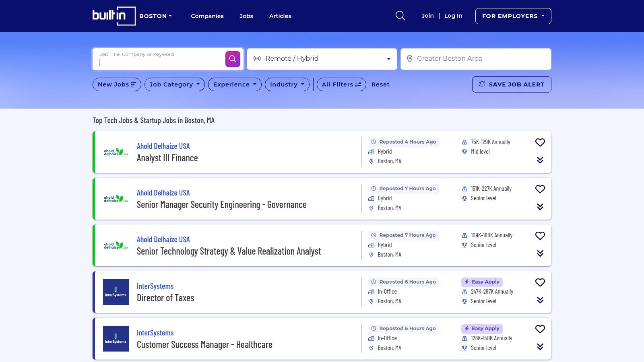This screenshot has height=362, width=644.
Task: Click the '126K-158K Annually' salary text
Action: click(491, 338)
